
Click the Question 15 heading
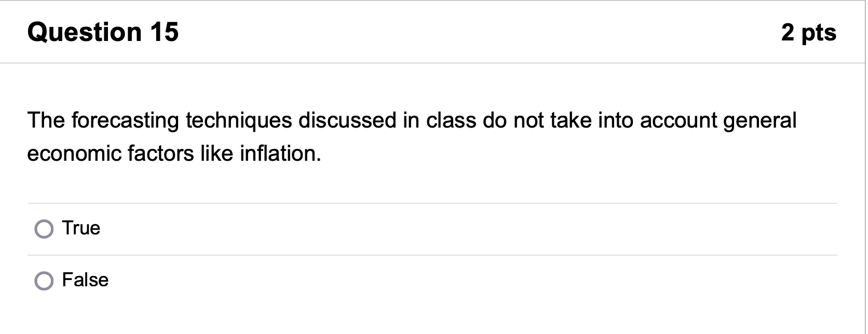coord(103,32)
